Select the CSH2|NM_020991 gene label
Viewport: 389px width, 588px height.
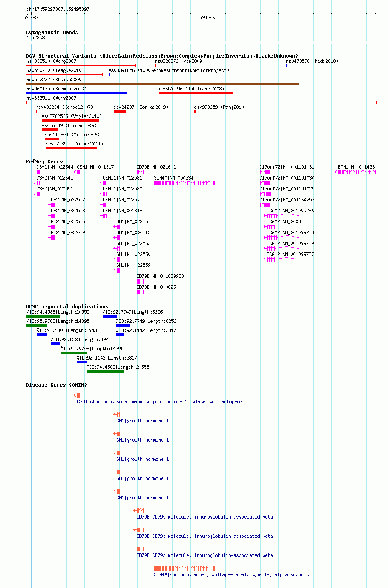point(55,189)
